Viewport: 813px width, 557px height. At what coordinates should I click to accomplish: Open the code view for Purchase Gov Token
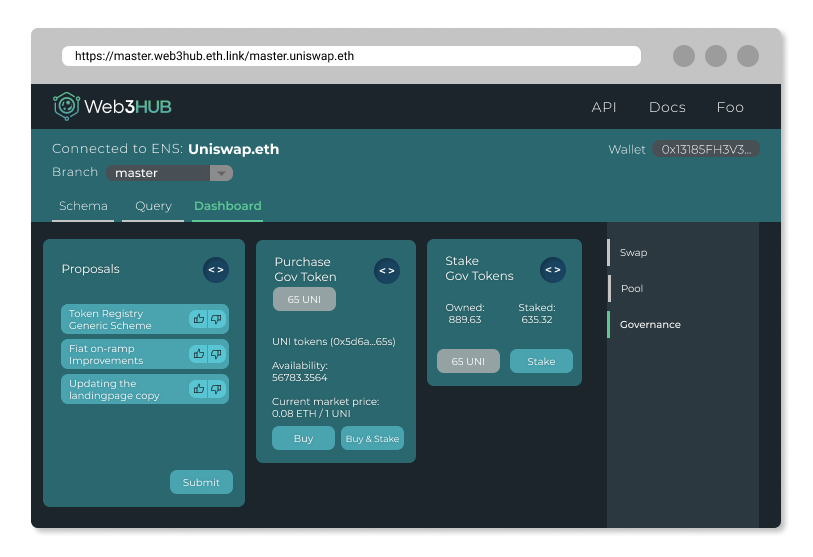click(387, 271)
